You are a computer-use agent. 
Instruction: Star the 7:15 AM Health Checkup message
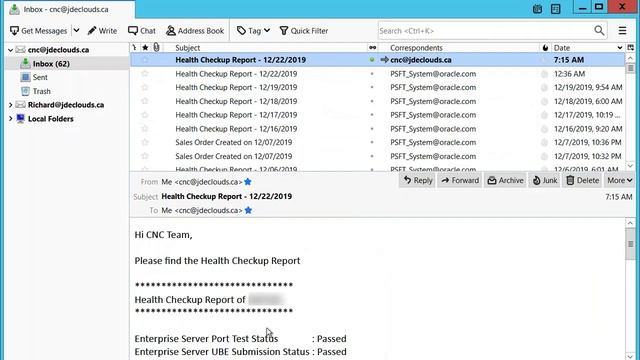(x=145, y=60)
